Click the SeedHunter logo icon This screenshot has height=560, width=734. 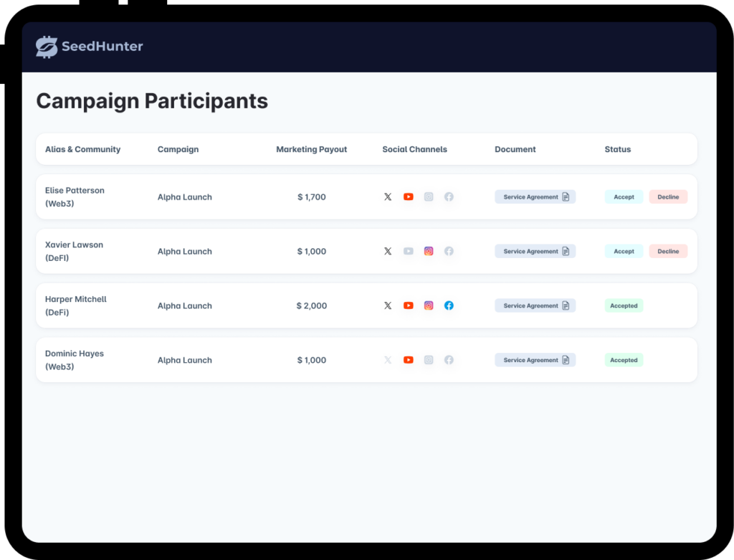pos(47,47)
